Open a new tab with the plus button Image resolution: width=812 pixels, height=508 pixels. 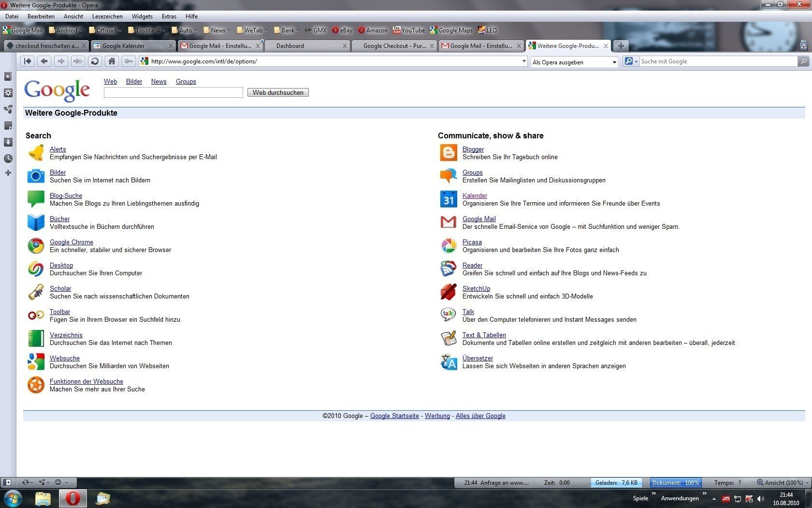coord(621,46)
